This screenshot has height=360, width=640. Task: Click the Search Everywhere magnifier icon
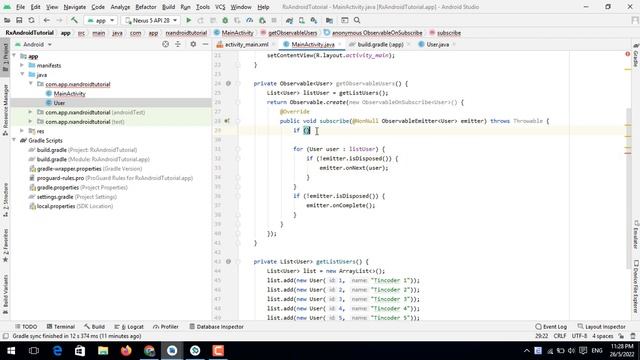tap(357, 20)
